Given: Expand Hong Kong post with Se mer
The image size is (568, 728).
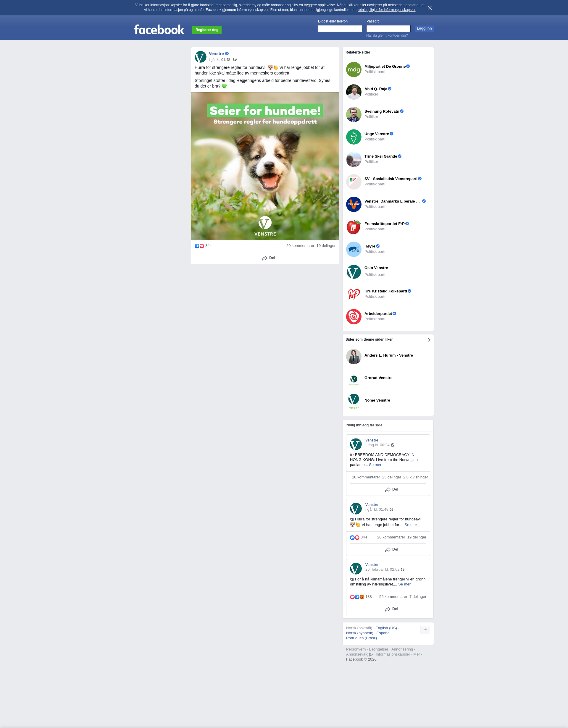Looking at the screenshot, I should coord(375,465).
